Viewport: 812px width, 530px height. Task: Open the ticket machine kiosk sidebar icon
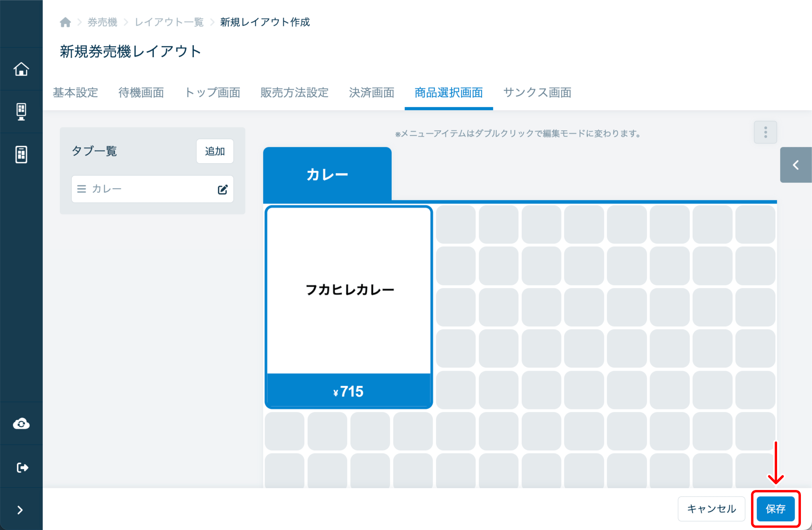pos(21,112)
